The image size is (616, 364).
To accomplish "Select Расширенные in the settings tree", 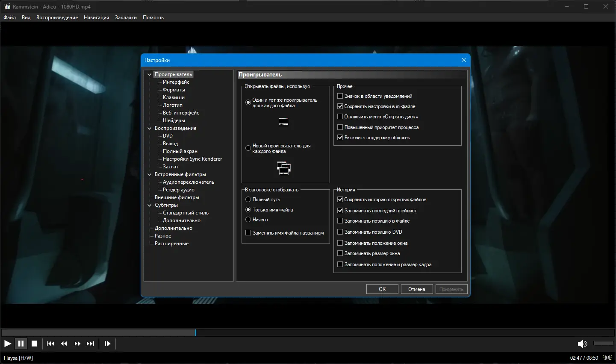I will 171,244.
